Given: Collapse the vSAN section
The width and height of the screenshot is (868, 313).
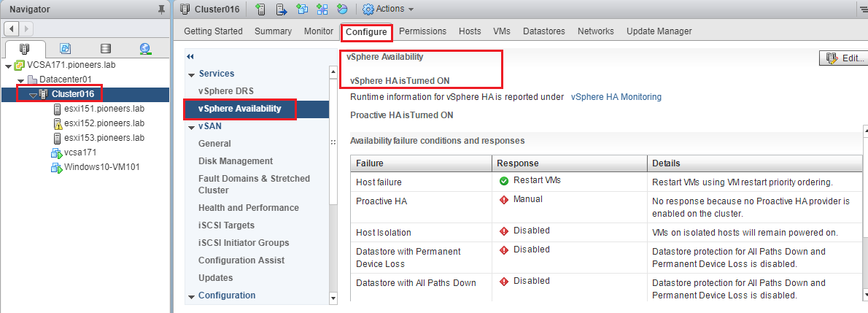Looking at the screenshot, I should (x=192, y=128).
